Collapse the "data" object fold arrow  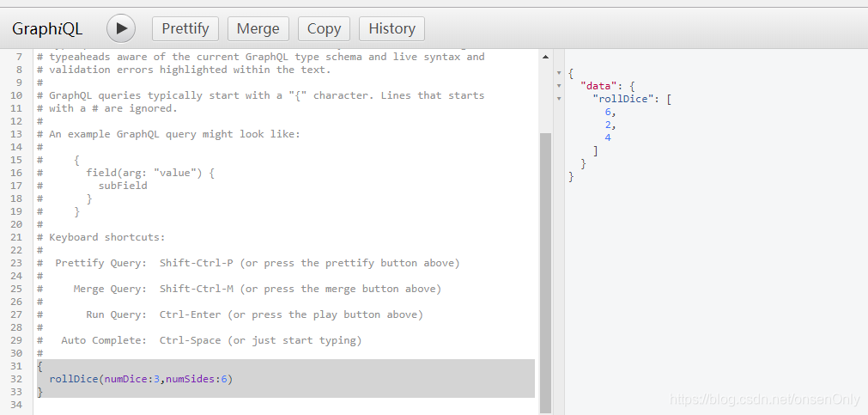pyautogui.click(x=559, y=86)
